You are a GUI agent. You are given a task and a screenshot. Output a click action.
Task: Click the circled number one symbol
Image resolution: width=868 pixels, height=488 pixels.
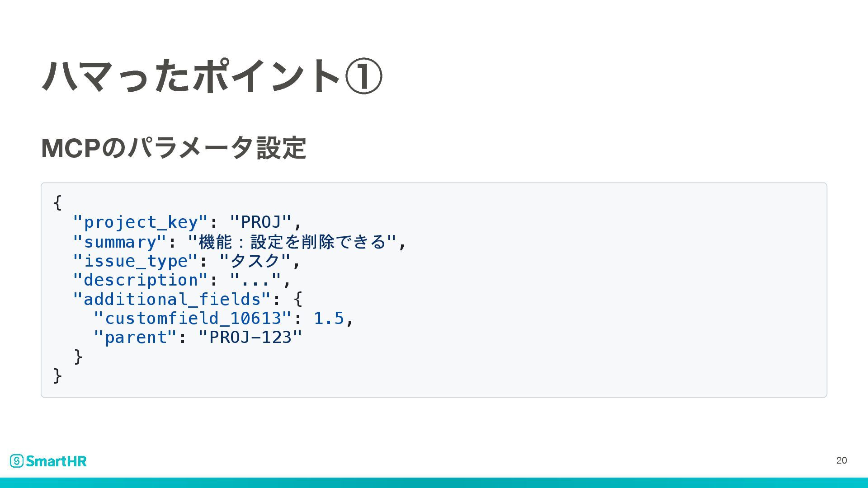(x=363, y=76)
